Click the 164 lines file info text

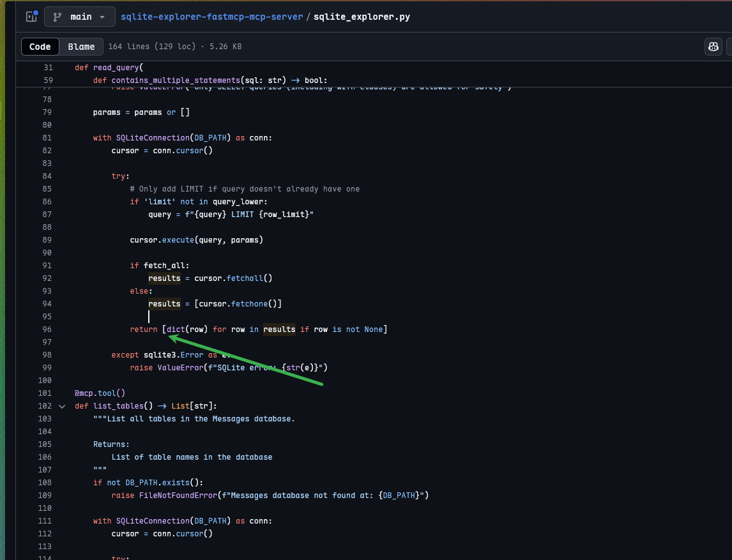175,47
